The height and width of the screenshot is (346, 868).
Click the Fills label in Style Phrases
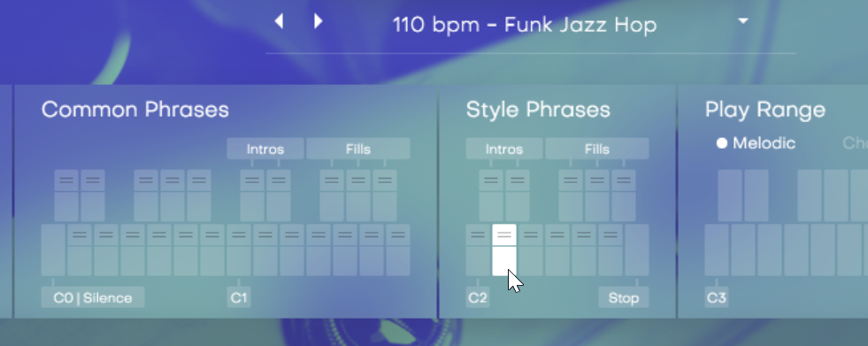click(x=596, y=149)
